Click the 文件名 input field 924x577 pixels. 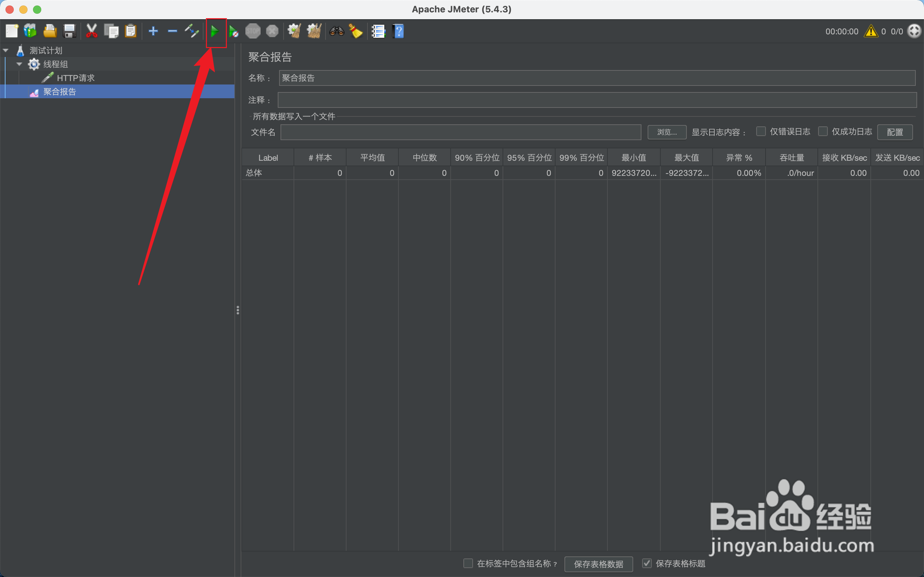coord(461,132)
